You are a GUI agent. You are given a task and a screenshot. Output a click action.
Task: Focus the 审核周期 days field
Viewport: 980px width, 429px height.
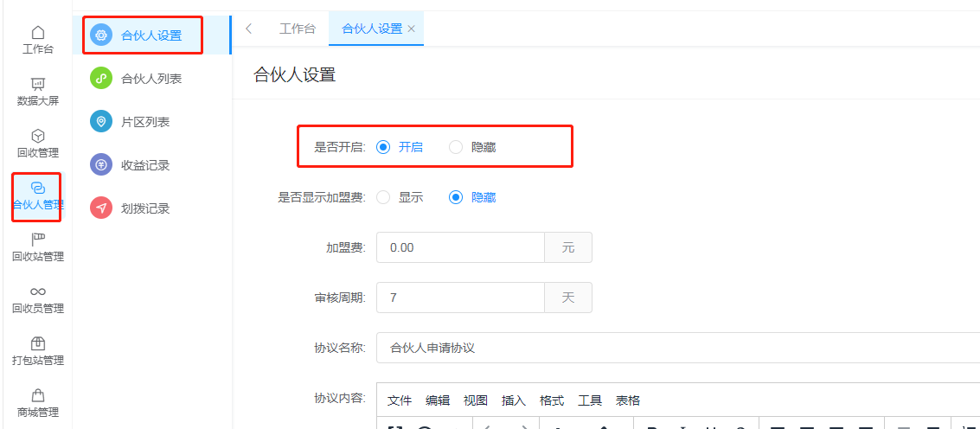point(461,298)
